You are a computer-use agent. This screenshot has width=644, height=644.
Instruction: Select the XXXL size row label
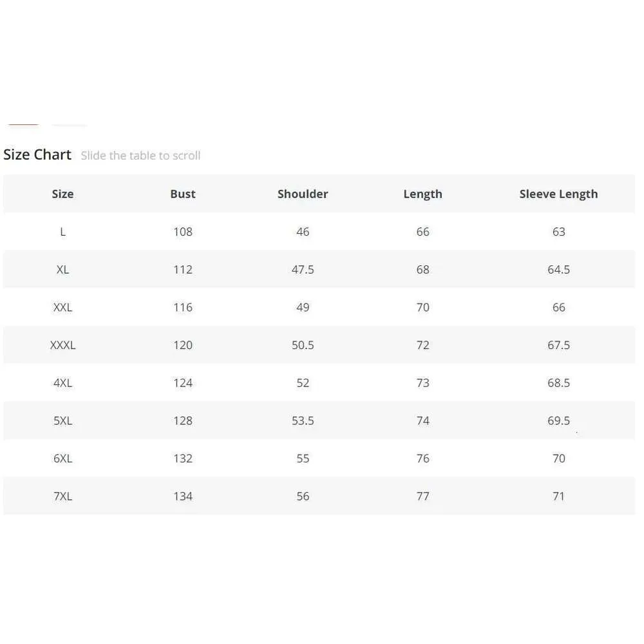[x=63, y=345]
